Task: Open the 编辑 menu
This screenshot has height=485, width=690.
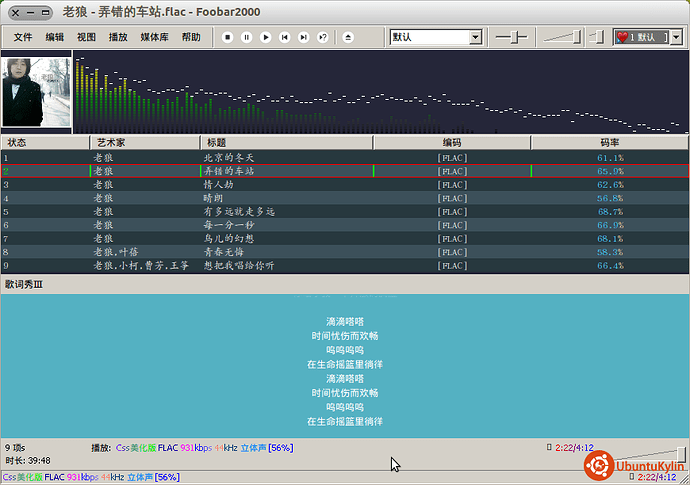Action: 55,37
